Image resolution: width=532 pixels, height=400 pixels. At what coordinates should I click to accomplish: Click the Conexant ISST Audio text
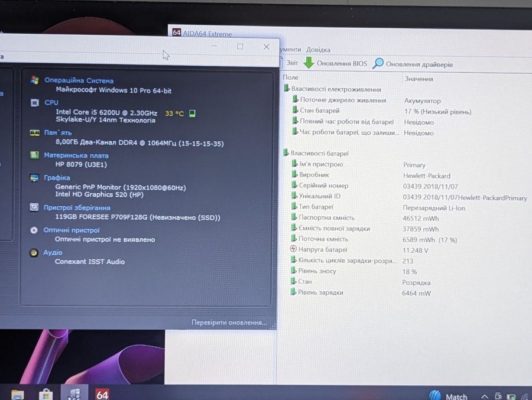coord(90,262)
